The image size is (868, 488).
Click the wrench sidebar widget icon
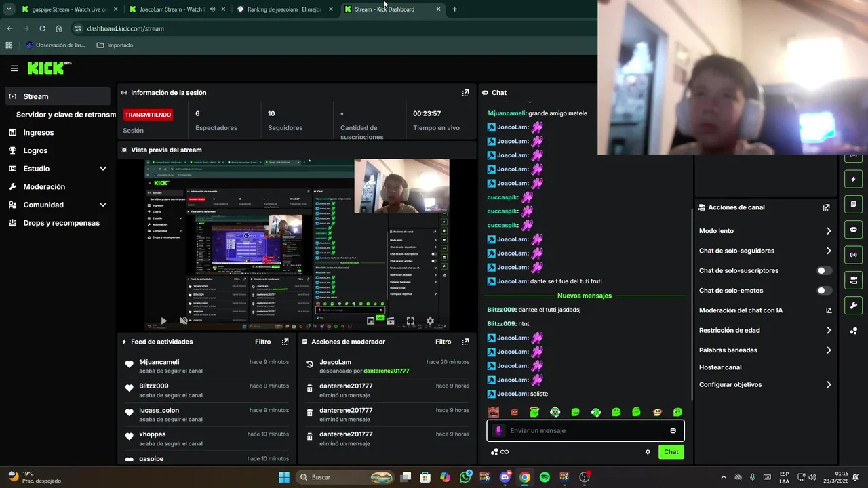[x=853, y=305]
